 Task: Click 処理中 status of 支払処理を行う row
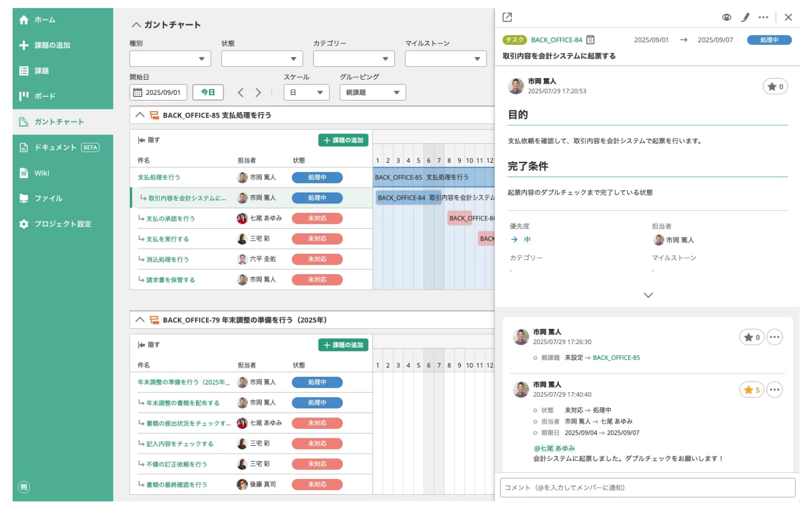coord(317,178)
